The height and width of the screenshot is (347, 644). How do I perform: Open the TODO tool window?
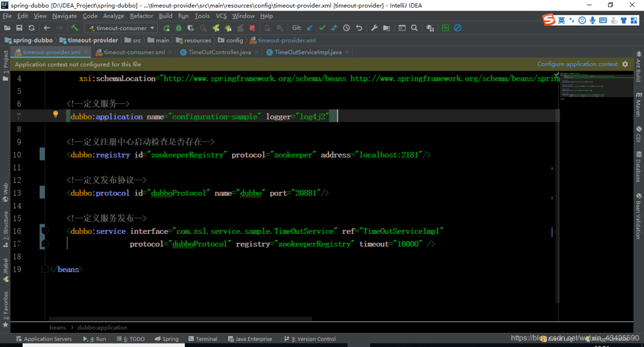(x=130, y=339)
